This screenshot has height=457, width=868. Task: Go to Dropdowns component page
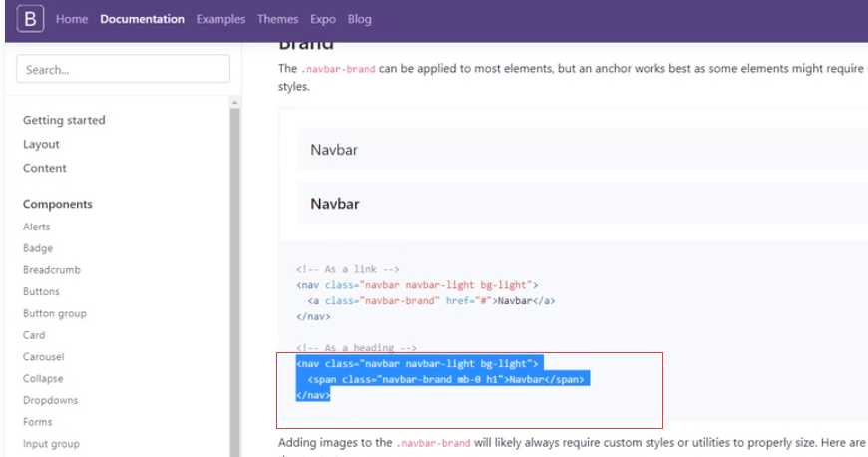[50, 400]
